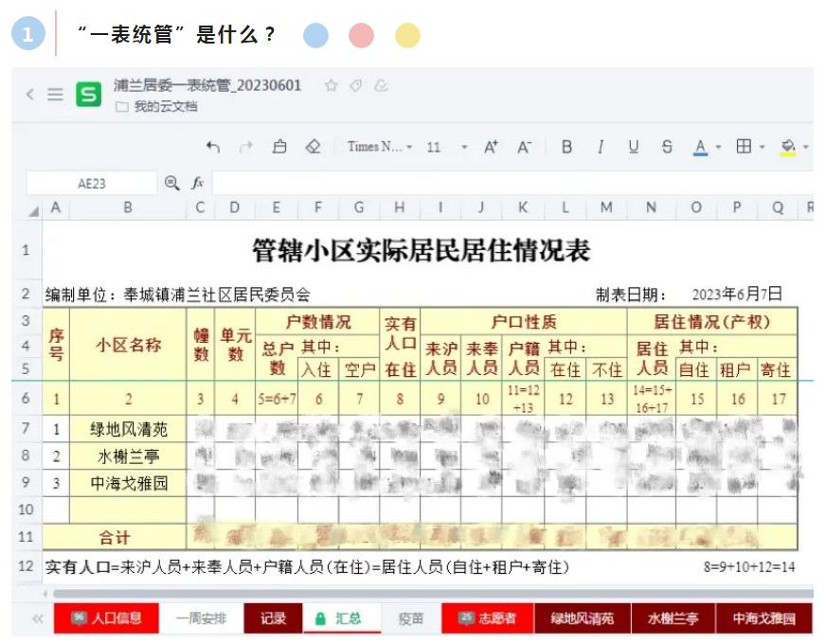The width and height of the screenshot is (826, 644).
Task: Click the tag icon beside the title
Action: [356, 85]
